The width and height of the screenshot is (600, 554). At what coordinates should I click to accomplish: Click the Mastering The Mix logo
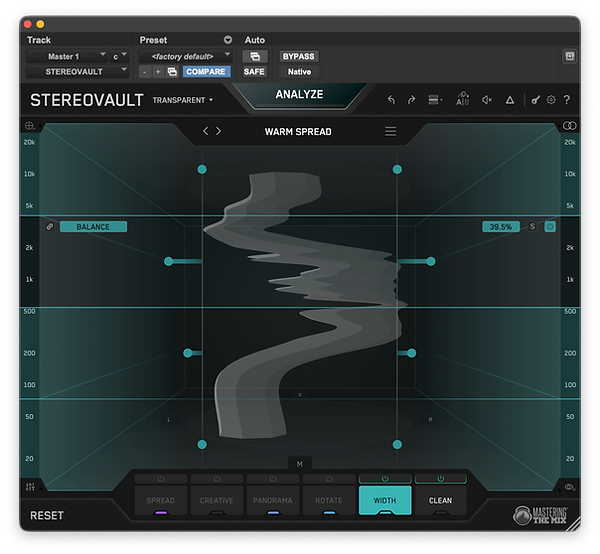[540, 515]
